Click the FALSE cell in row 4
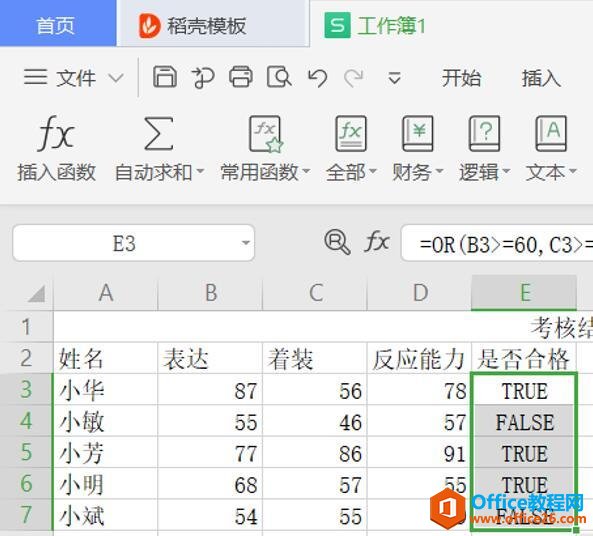The height and width of the screenshot is (536, 593). (x=524, y=421)
